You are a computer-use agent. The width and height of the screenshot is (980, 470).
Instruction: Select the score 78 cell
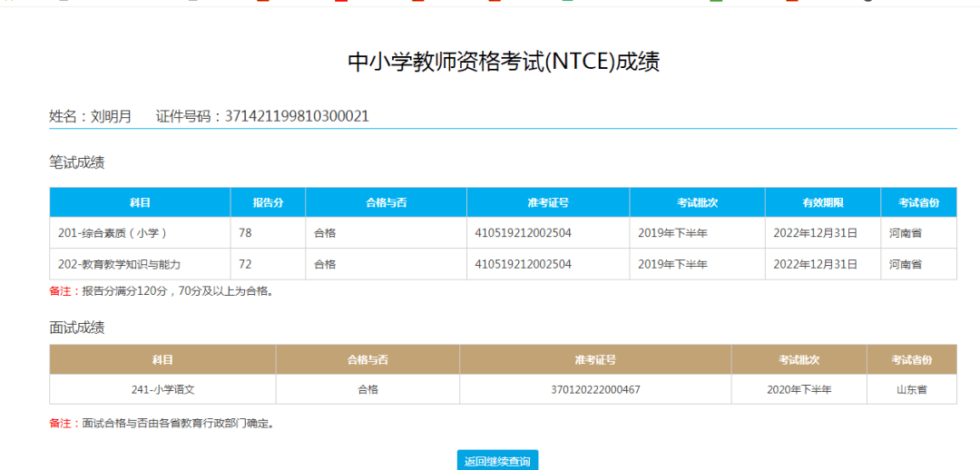click(268, 233)
